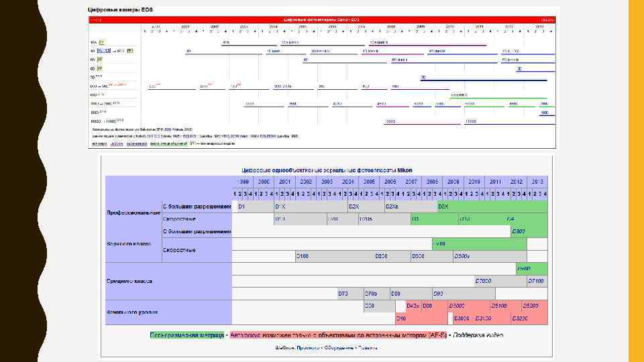Viewport: 644px width, 362px height.
Task: Click the 'Цифровые камеры EOS' heading
Action: pyautogui.click(x=120, y=9)
